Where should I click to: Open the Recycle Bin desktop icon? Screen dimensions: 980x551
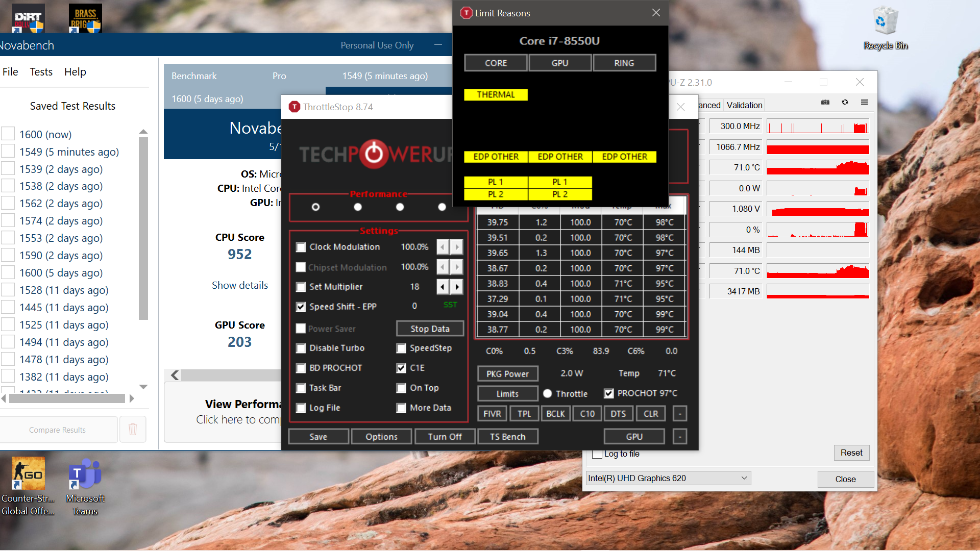click(886, 28)
